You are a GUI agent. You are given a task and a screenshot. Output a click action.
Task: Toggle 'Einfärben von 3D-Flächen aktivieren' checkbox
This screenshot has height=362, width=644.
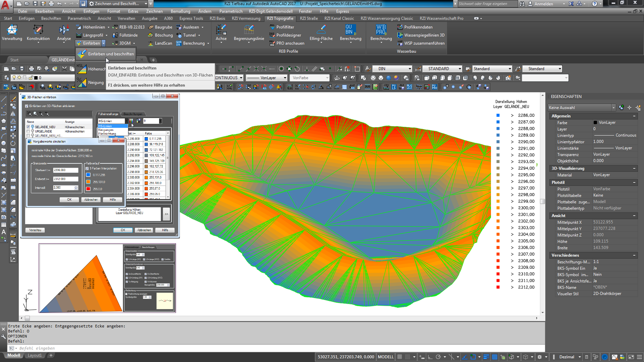27,106
